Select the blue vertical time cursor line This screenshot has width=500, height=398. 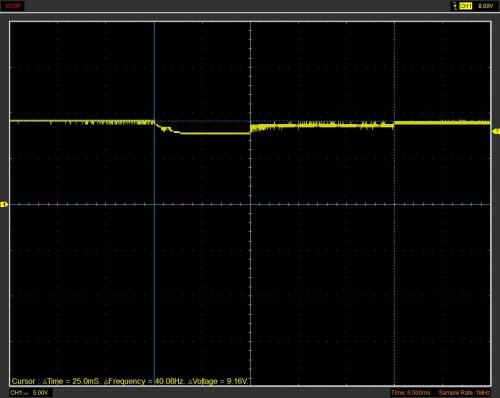coord(154,203)
